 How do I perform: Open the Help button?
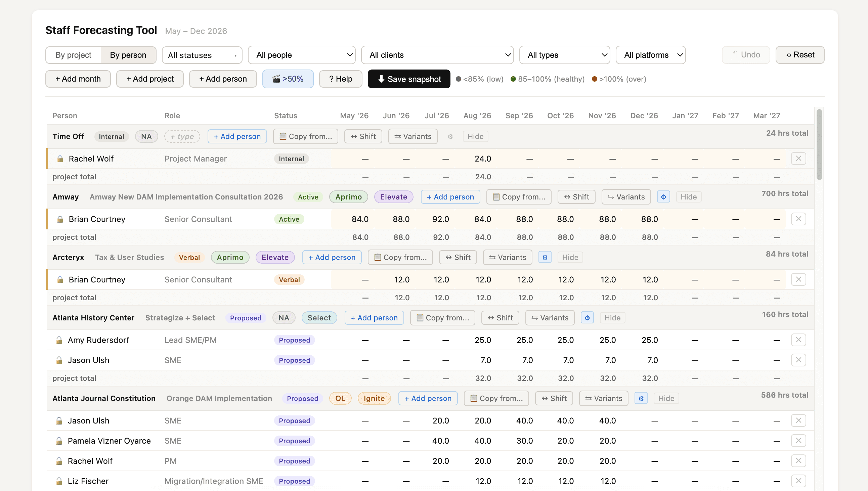[341, 79]
